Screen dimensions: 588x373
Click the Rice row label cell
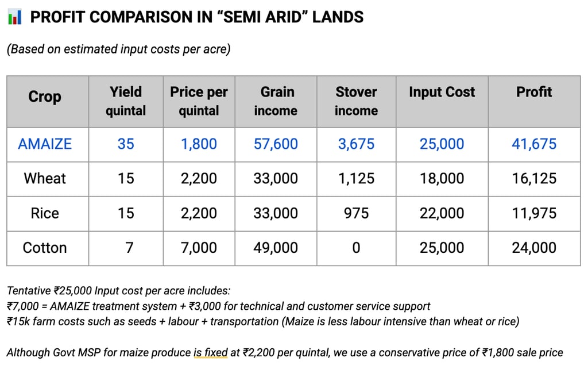[45, 213]
